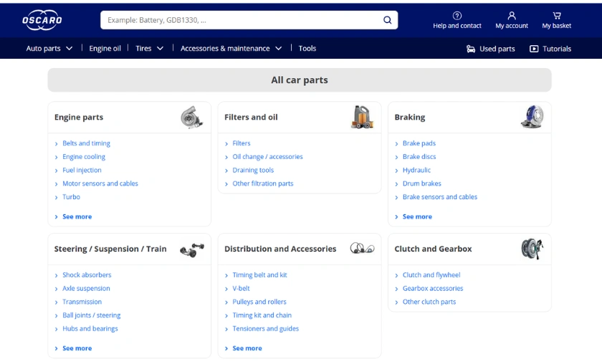Open the Drum brakes link
The image size is (602, 364).
pos(421,183)
